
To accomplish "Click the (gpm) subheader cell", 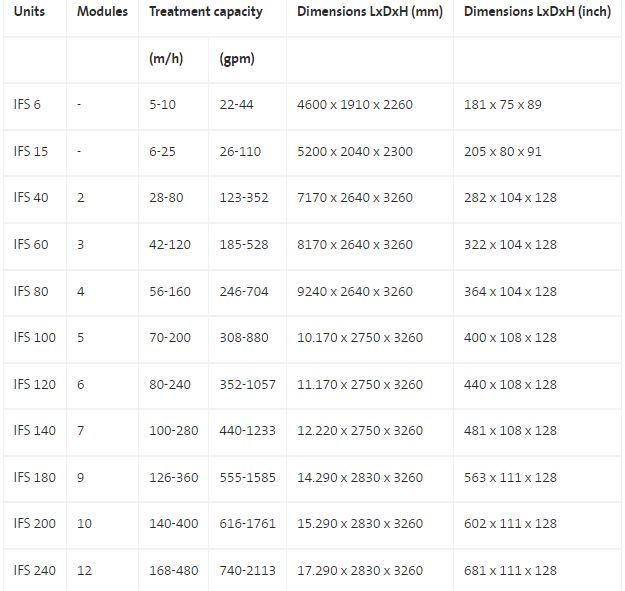I will (x=237, y=59).
